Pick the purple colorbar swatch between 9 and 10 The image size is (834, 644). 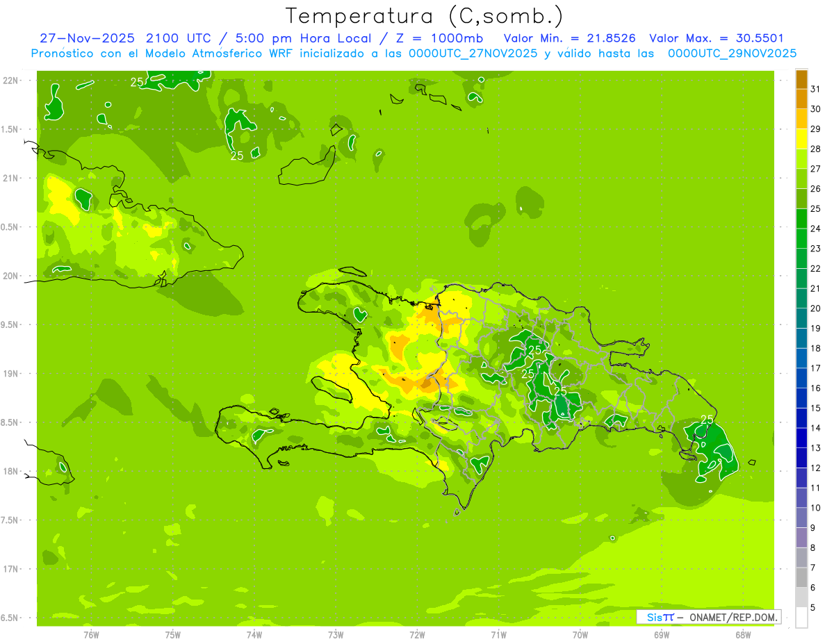801,518
